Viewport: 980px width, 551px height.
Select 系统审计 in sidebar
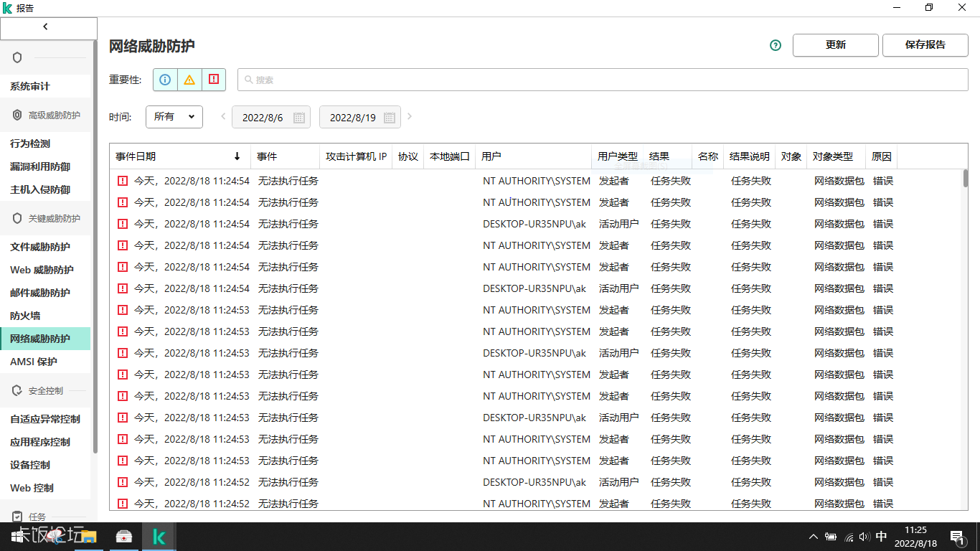tap(45, 86)
